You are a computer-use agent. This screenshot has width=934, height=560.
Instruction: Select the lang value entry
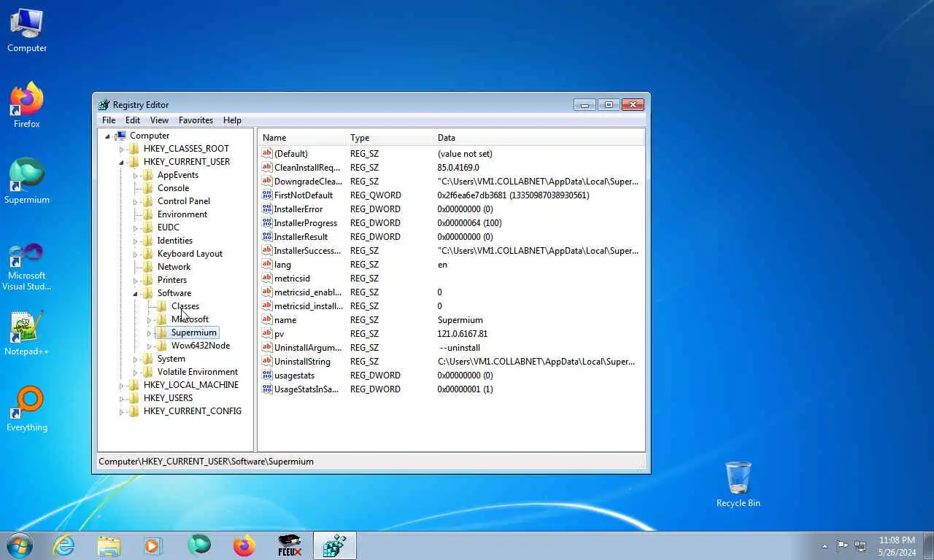tap(282, 265)
